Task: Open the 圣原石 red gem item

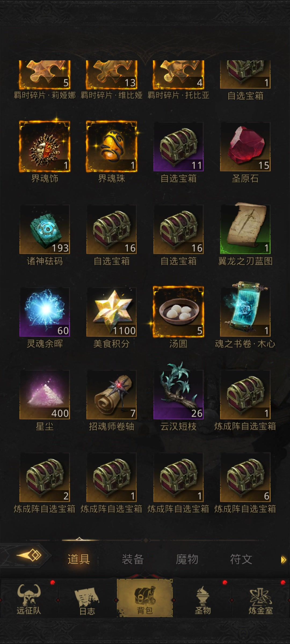Action: click(x=245, y=147)
